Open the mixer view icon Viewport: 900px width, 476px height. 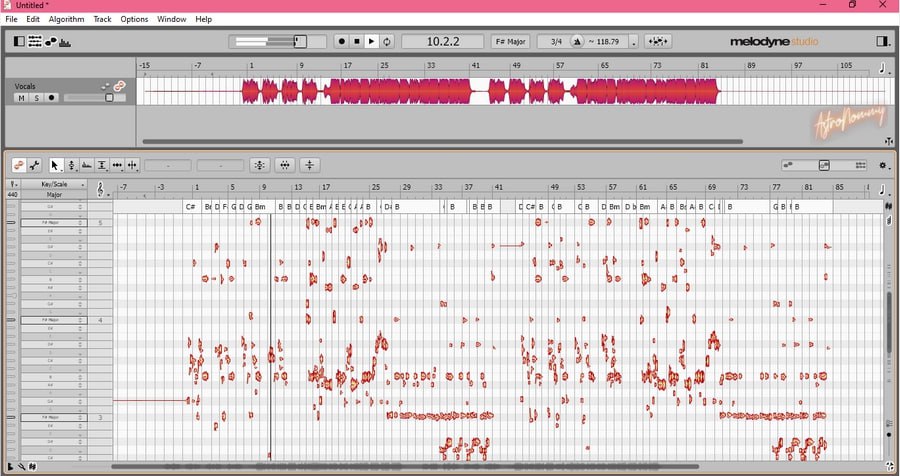(x=34, y=41)
